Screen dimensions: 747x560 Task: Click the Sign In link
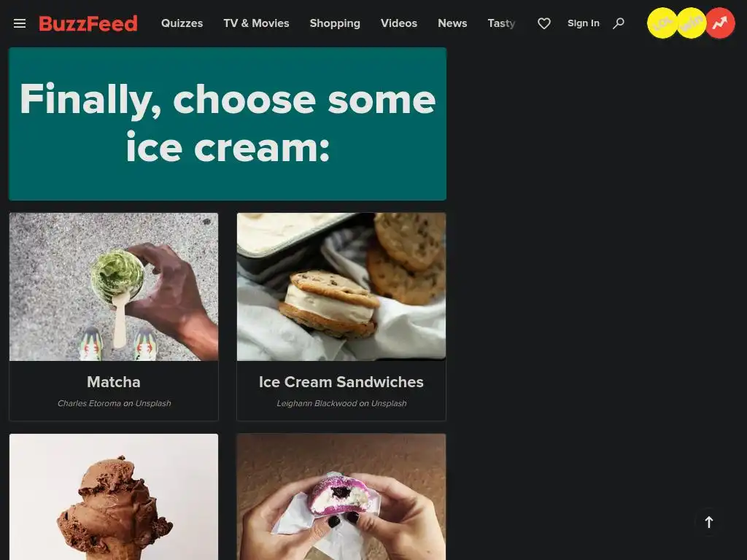583,23
